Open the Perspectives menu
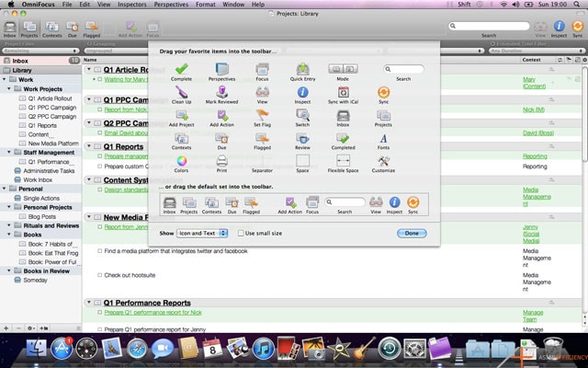 tap(171, 5)
